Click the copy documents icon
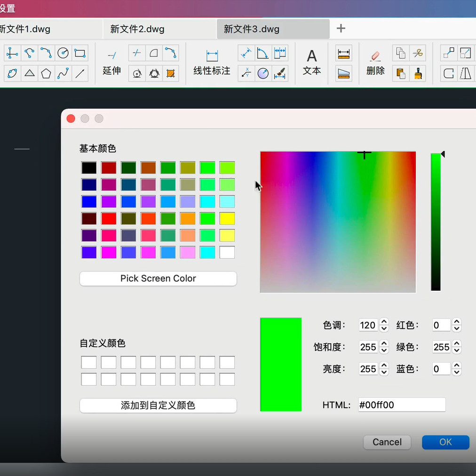The image size is (476, 476). click(x=401, y=53)
